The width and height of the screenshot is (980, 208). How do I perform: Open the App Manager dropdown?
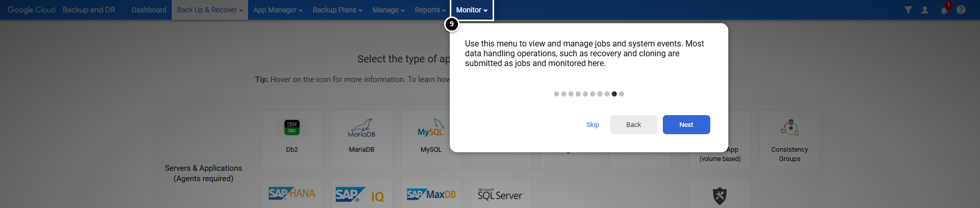point(277,10)
